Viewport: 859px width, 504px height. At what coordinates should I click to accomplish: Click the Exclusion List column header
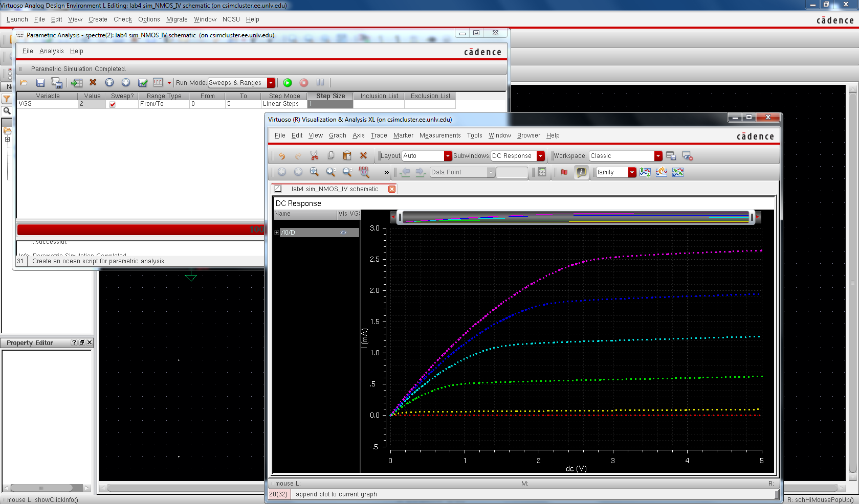430,96
